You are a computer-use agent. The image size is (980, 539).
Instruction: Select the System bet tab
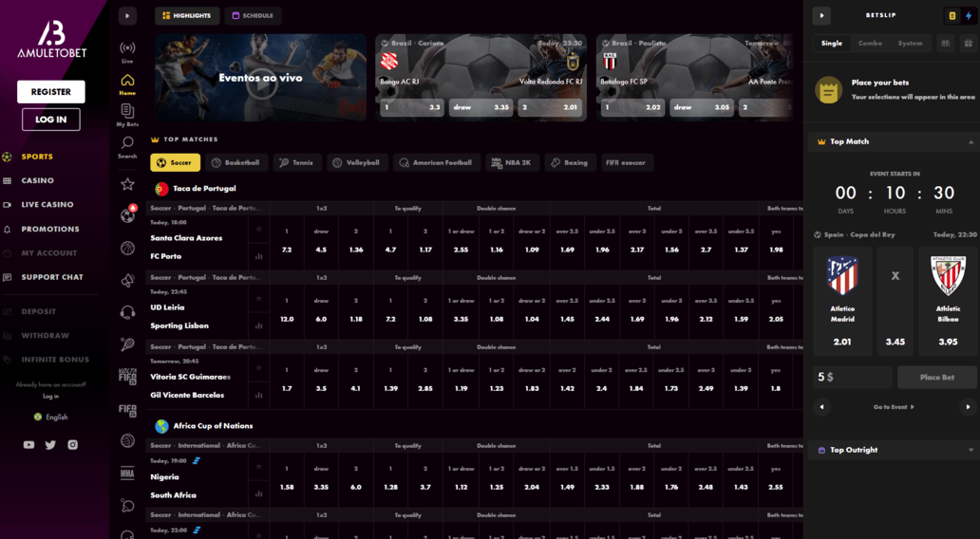tap(910, 43)
